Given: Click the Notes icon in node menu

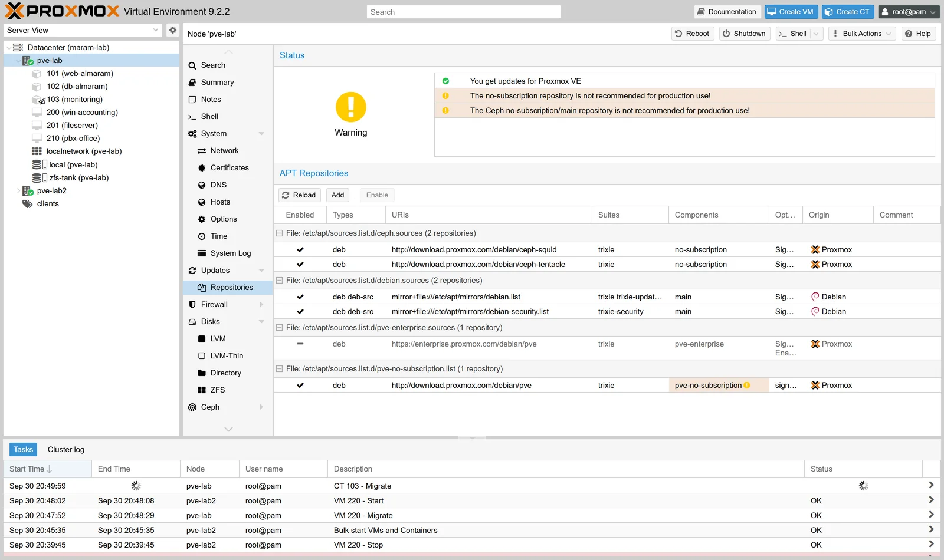Looking at the screenshot, I should point(192,100).
